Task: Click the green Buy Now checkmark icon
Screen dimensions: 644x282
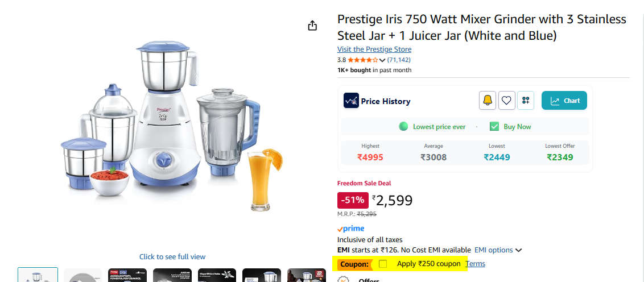Action: [x=494, y=126]
